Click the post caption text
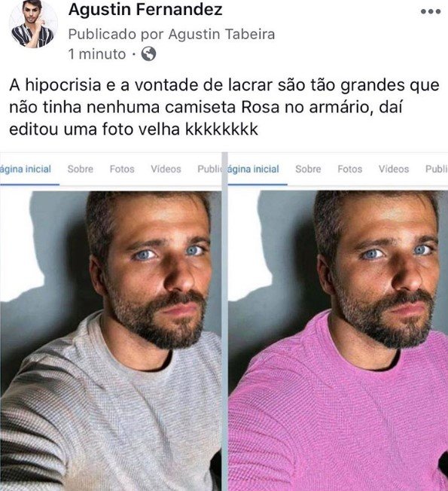 [224, 107]
